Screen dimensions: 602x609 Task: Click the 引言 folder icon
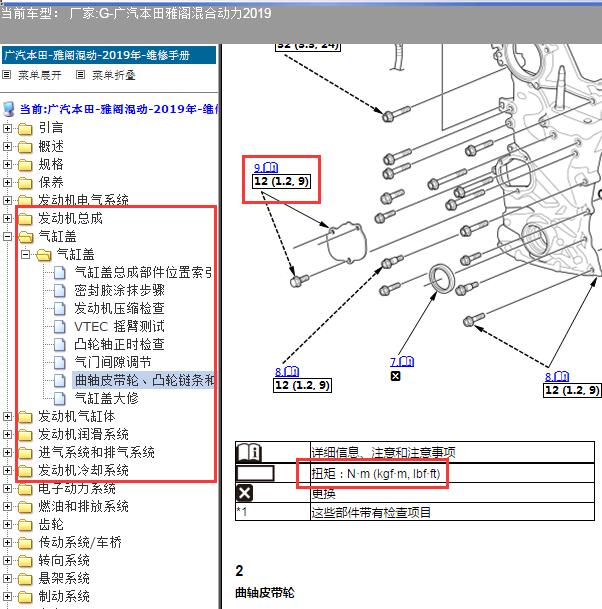click(25, 129)
